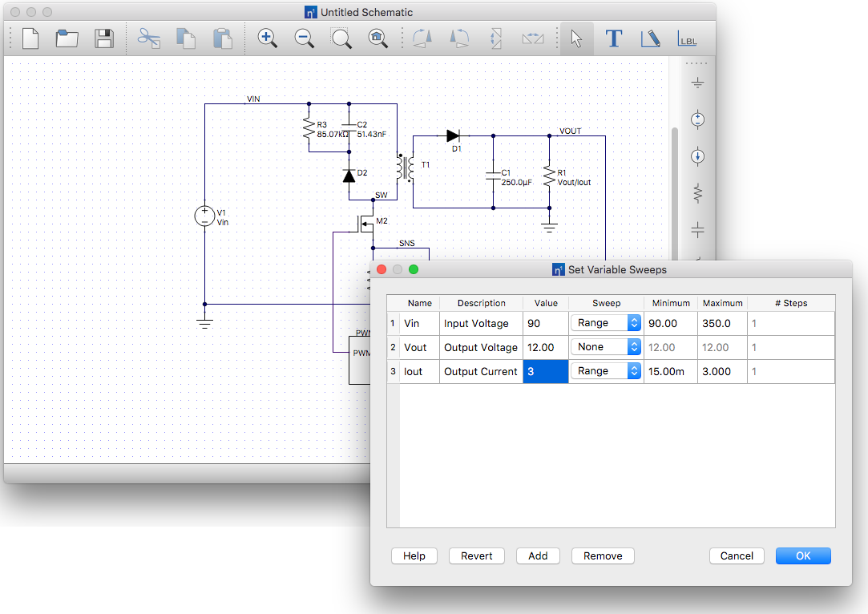This screenshot has height=614, width=868.
Task: Add a new sweep variable
Action: 538,555
